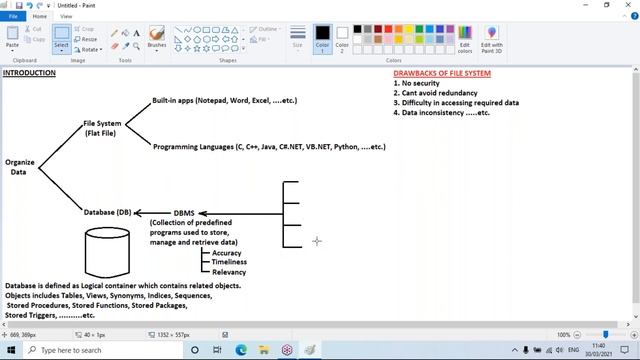Click the Save icon in quick access toolbar
This screenshot has height=360, width=640.
[19, 5]
